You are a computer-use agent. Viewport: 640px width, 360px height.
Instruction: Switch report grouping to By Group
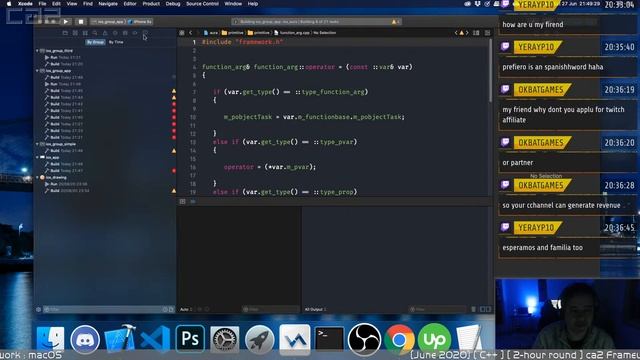(95, 42)
